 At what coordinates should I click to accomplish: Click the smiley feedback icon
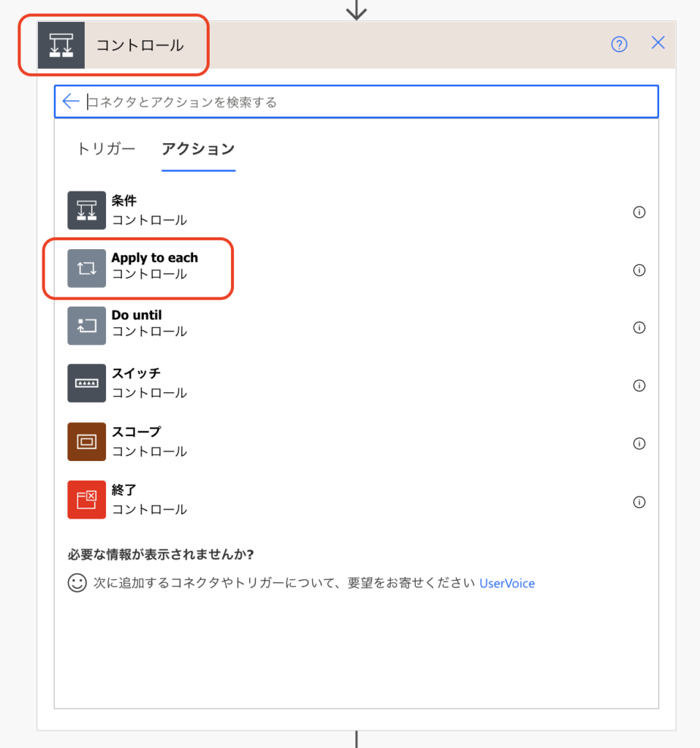77,582
